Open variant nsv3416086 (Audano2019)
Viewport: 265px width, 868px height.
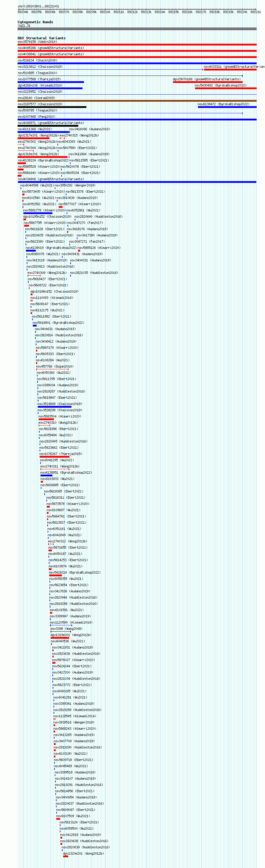tap(89, 129)
